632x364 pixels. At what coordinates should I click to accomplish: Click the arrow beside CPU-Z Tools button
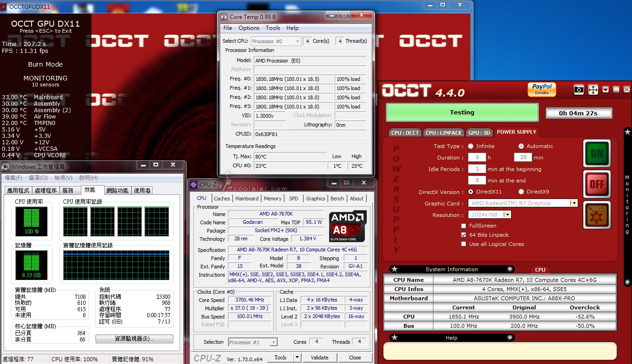pos(297,358)
